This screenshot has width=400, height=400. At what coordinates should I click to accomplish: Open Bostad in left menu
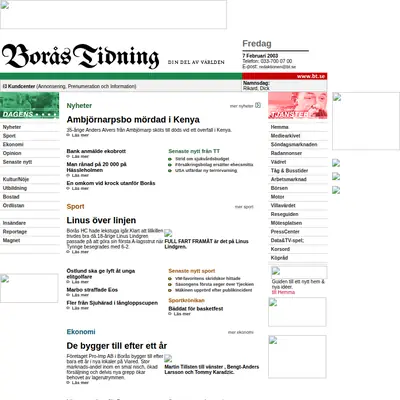(x=11, y=197)
